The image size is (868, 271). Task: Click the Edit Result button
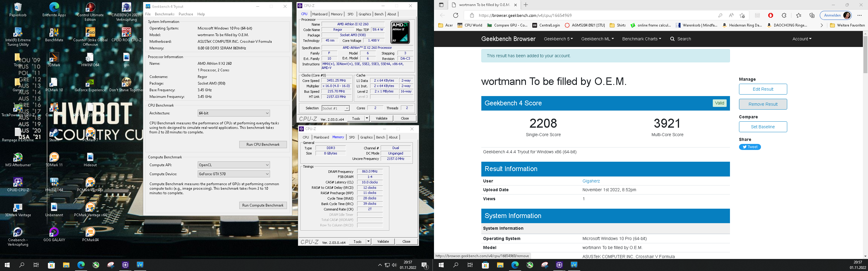coord(763,89)
